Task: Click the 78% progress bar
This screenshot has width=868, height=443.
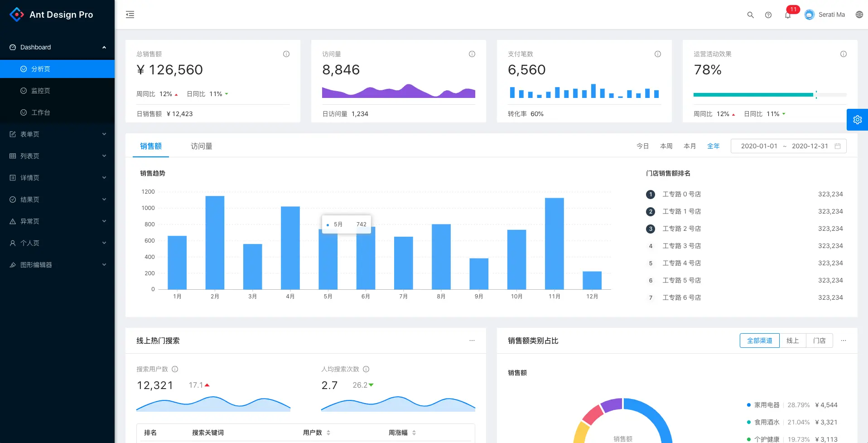Action: point(770,95)
